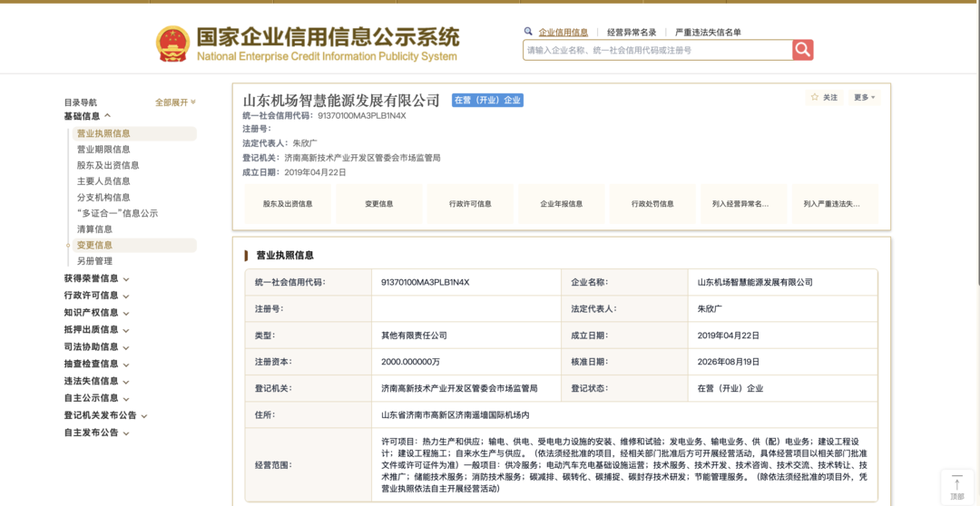Expand 登记机关发布公告 section
The height and width of the screenshot is (506, 980).
pyautogui.click(x=105, y=415)
